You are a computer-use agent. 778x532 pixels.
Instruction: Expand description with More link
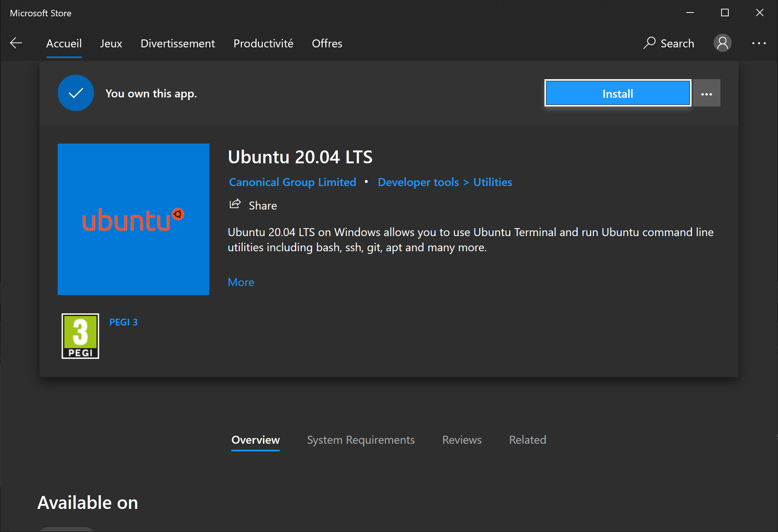click(241, 282)
